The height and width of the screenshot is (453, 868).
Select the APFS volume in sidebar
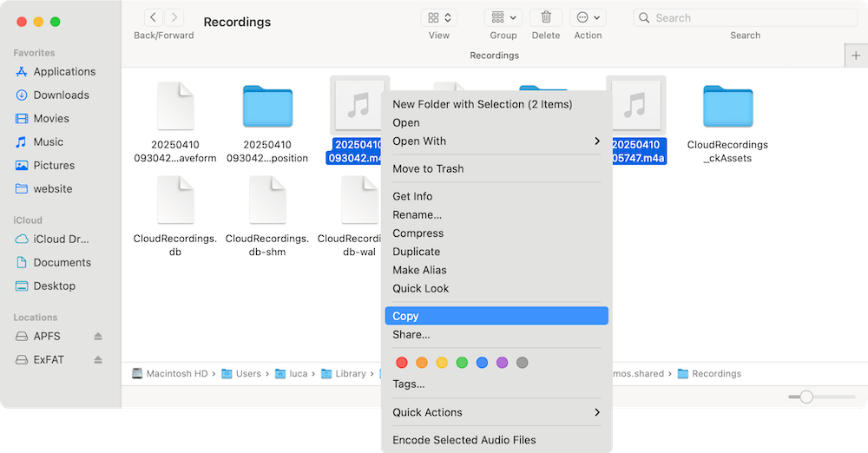39,336
